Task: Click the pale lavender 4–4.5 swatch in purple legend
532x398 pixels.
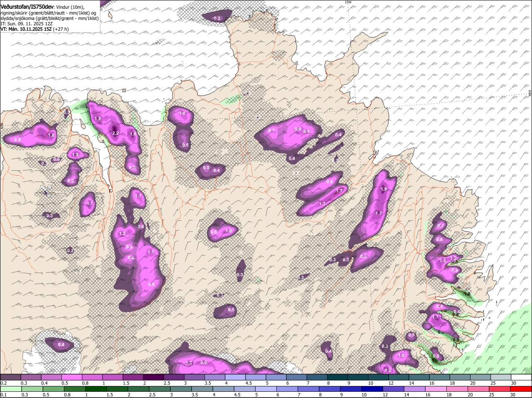Action: [x=235, y=377]
